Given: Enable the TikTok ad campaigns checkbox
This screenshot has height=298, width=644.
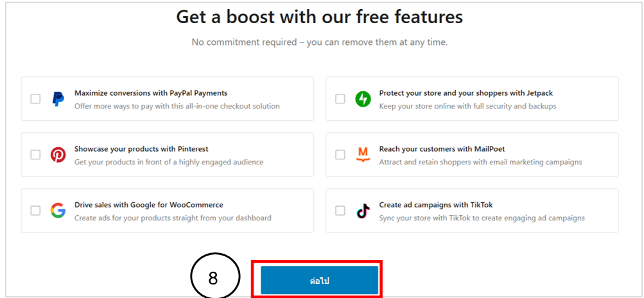Looking at the screenshot, I should [340, 211].
